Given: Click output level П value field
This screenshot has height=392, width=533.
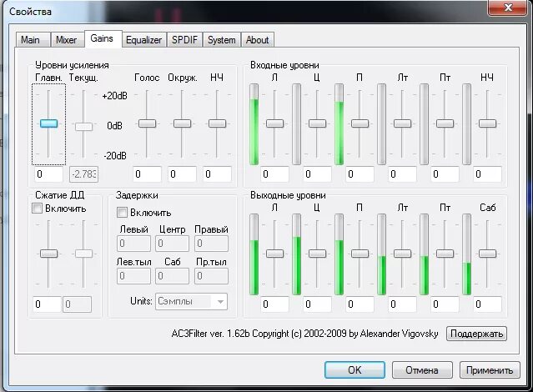Looking at the screenshot, I should [x=360, y=304].
